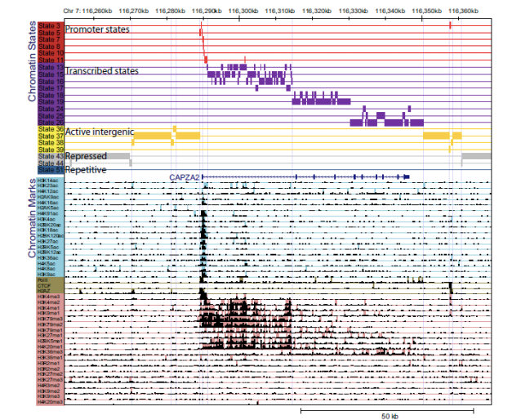The image size is (512, 420).
Task: Click the State 3 row label
Action: pos(49,25)
